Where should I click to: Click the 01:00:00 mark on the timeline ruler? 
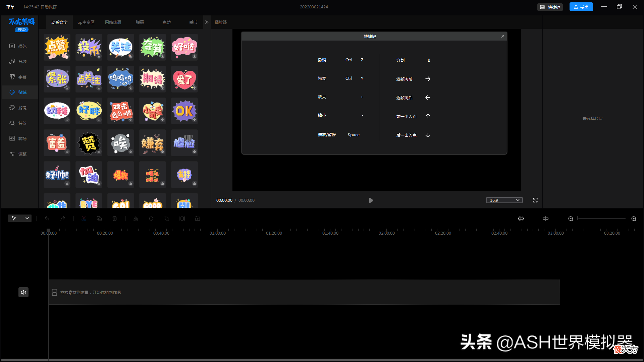[218, 233]
